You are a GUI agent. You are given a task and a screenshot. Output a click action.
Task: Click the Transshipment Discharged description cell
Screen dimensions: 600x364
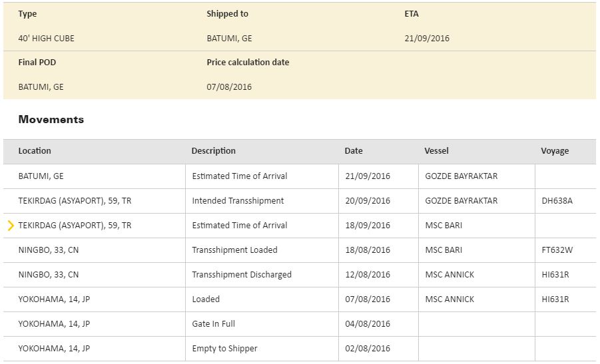tap(242, 275)
